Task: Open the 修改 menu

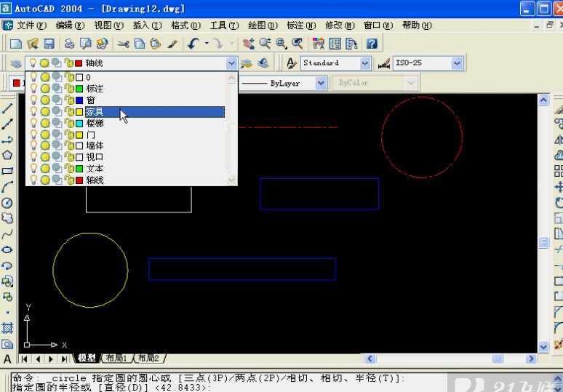Action: [340, 25]
